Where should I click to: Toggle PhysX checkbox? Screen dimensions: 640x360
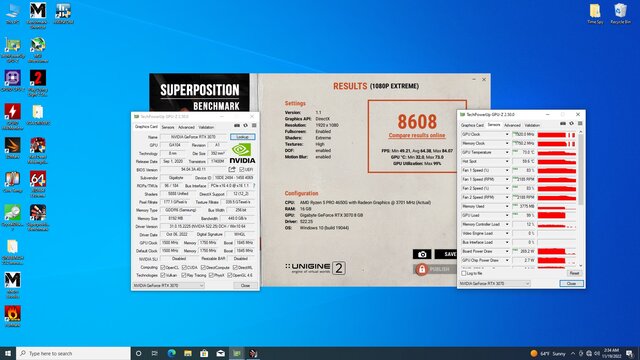coord(211,276)
